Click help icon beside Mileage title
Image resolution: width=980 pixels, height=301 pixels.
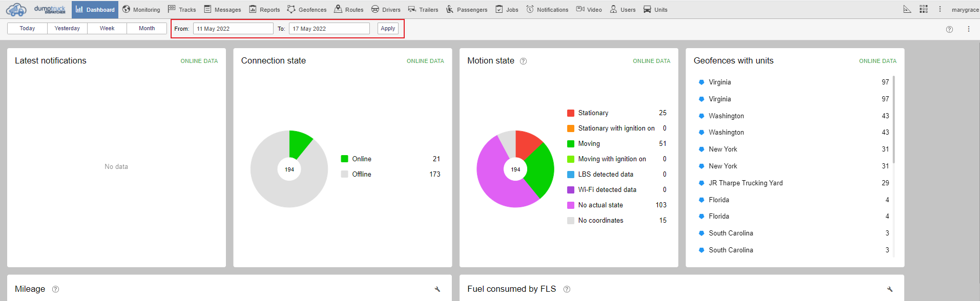point(55,289)
